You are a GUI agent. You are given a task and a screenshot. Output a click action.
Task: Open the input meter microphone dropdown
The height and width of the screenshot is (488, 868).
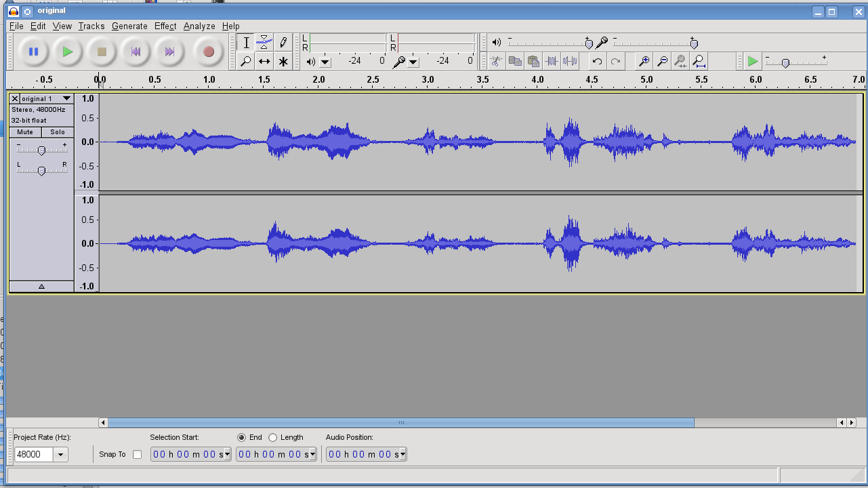[413, 62]
